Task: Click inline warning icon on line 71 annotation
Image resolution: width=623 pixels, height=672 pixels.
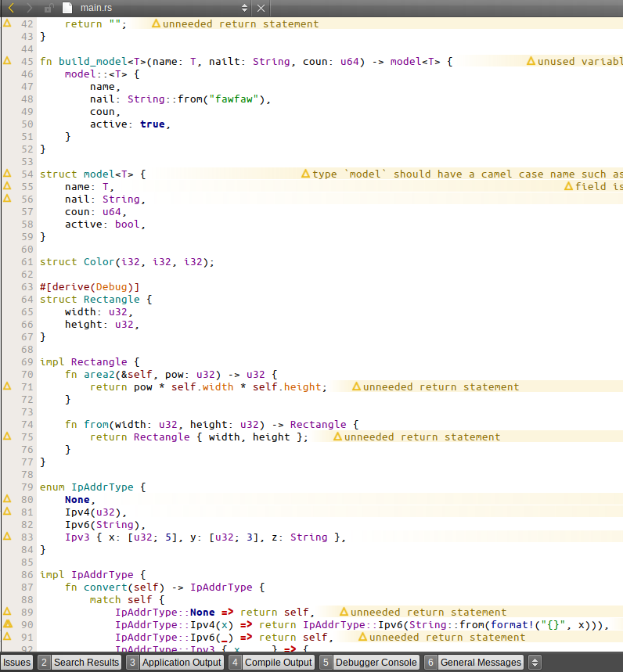Action: [x=356, y=386]
